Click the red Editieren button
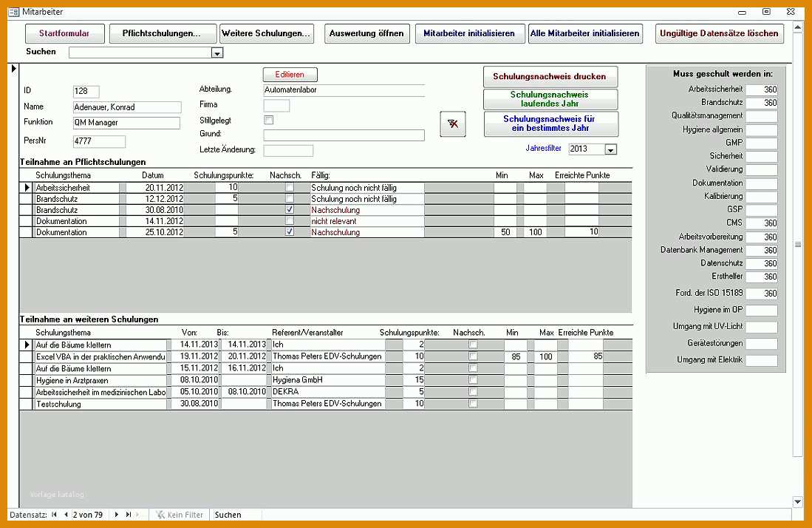812x528 pixels. coord(290,75)
